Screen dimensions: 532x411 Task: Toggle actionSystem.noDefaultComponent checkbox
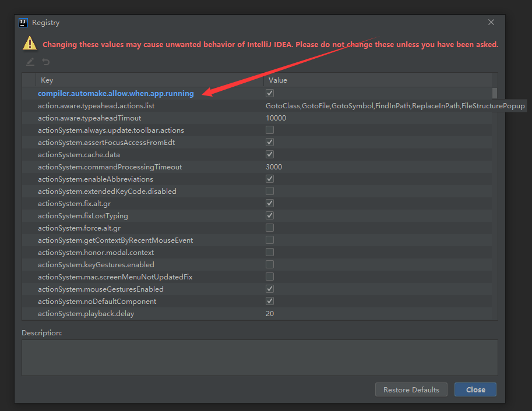(270, 301)
